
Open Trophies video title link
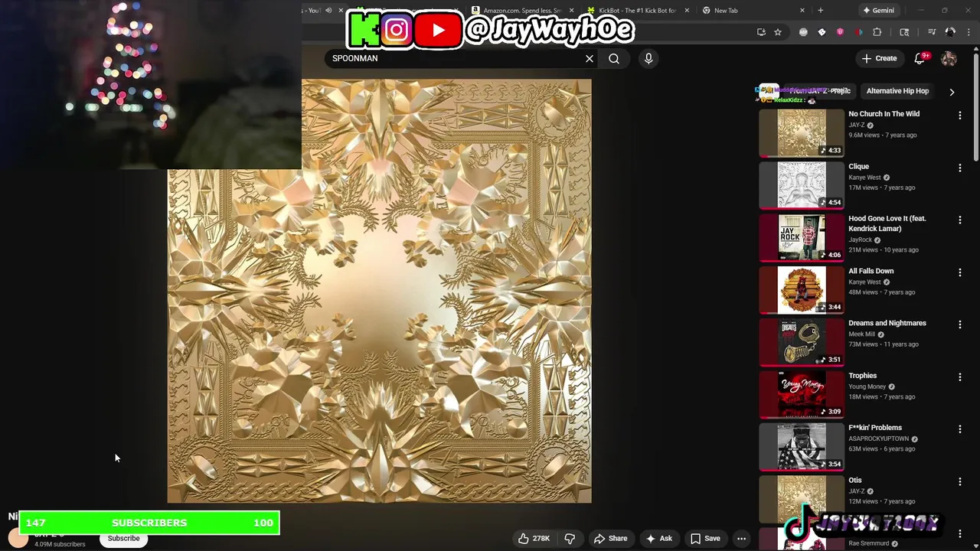[862, 376]
